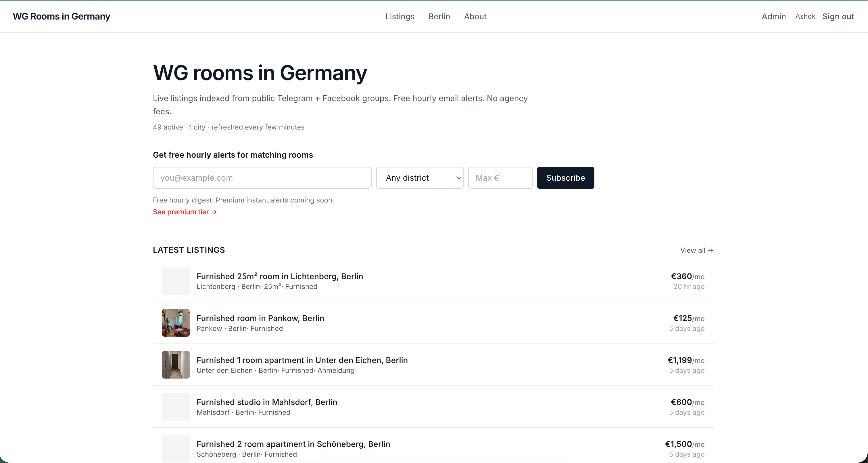Expand the Any district dropdown
Viewport: 868px width, 463px height.
[420, 178]
